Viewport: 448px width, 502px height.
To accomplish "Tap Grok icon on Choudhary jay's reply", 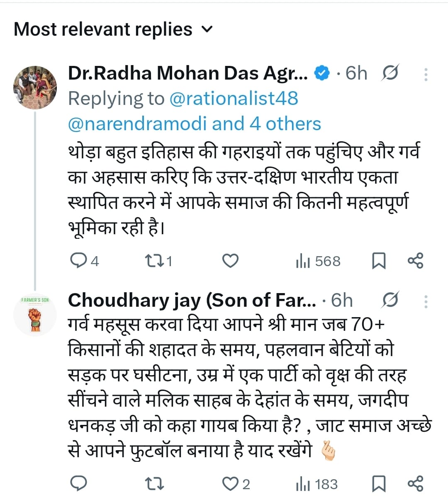I will point(390,301).
